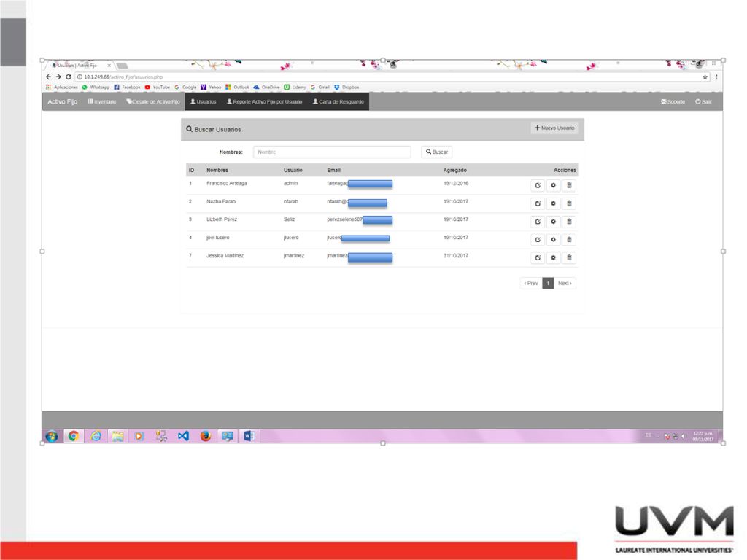Delete user Nazha Farah

coord(569,203)
